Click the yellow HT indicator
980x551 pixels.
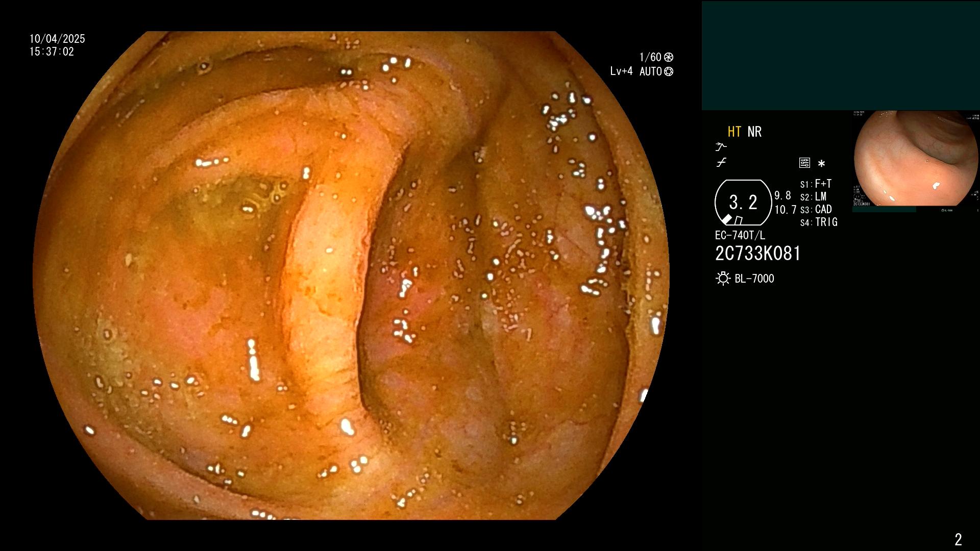pos(734,132)
